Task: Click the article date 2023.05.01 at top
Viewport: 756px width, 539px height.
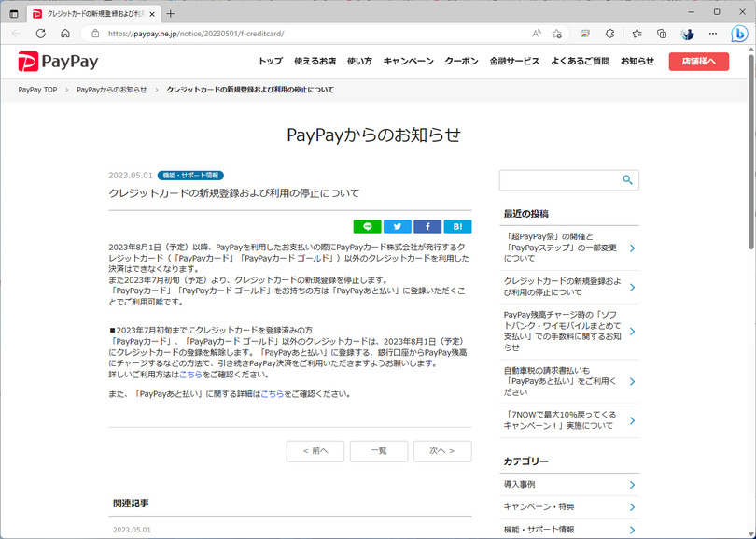Action: pos(130,176)
